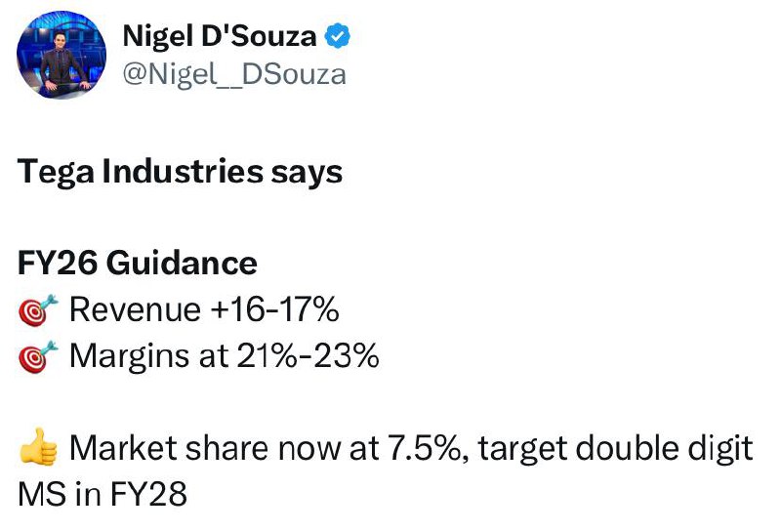Click the blue verified badge
Screen dimensions: 781x532
[x=338, y=36]
